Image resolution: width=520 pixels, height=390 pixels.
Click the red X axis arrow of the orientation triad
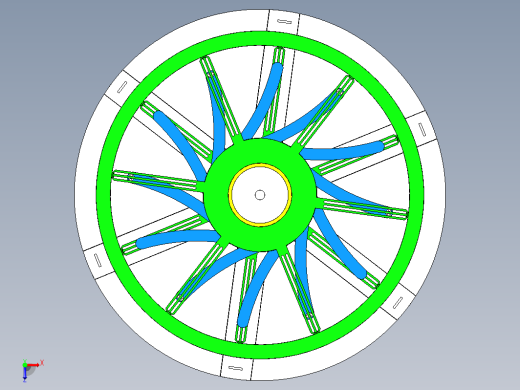coord(33,365)
